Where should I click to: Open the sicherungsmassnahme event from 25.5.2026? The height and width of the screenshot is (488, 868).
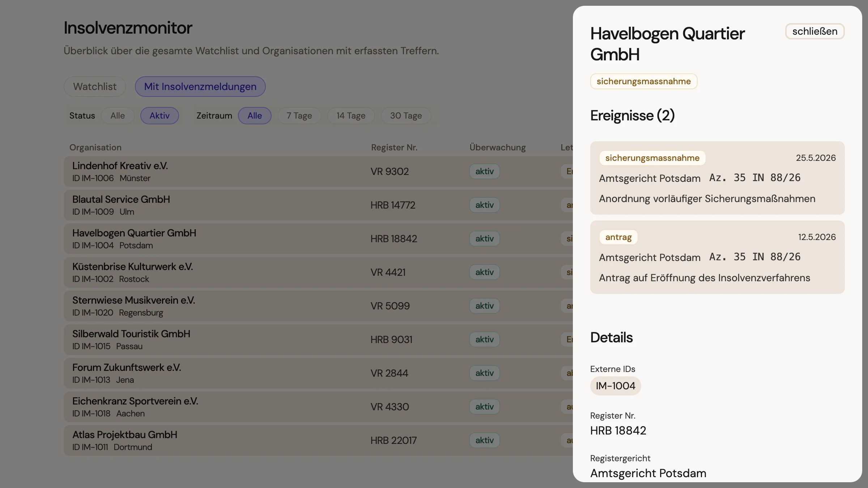(x=717, y=178)
